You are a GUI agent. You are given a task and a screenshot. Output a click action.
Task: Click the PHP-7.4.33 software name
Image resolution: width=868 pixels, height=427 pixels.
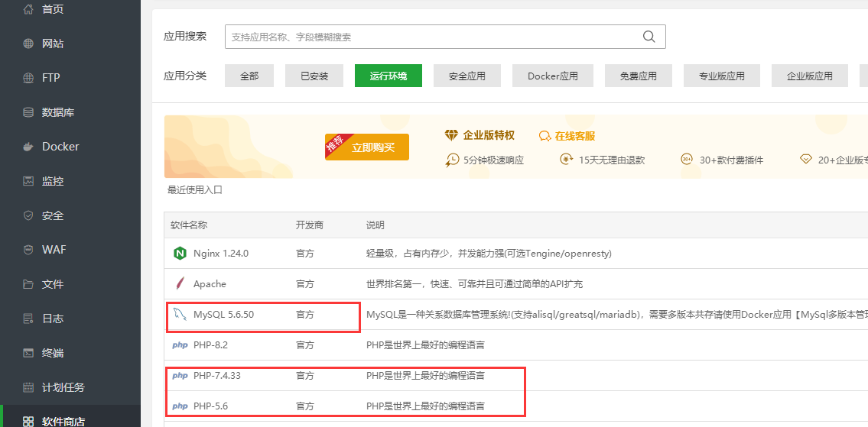point(217,376)
